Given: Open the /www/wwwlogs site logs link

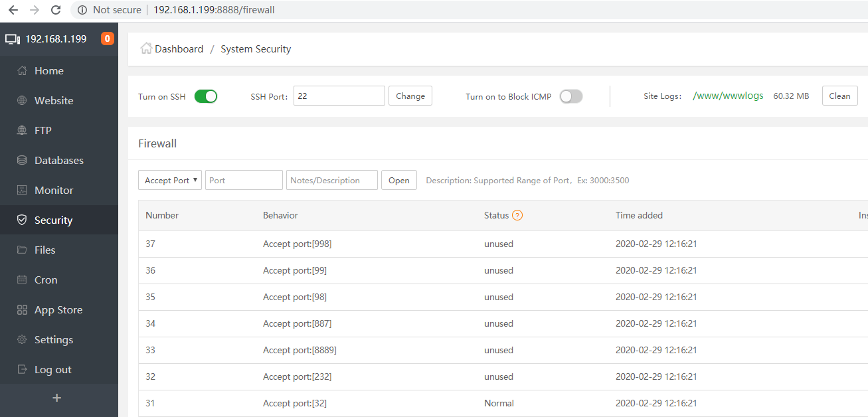Looking at the screenshot, I should (x=728, y=96).
